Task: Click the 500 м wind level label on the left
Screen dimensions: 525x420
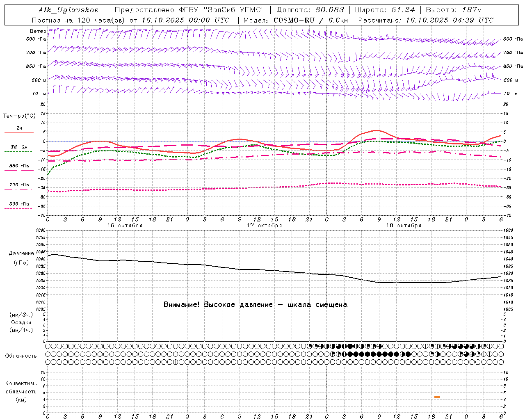Action: [x=39, y=80]
